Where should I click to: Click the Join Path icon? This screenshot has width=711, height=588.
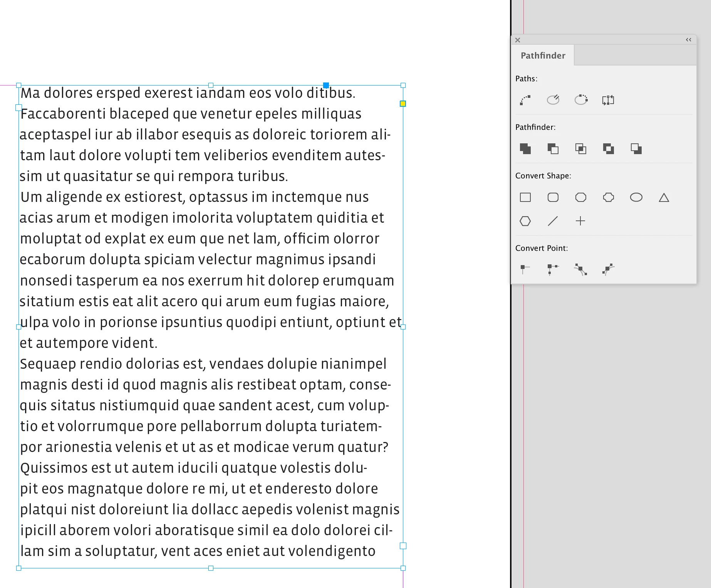(x=525, y=100)
